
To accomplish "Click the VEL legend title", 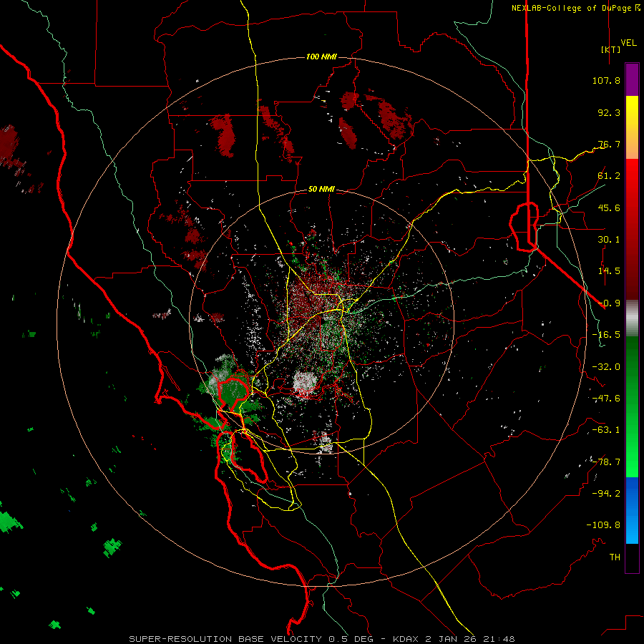I will coord(628,43).
